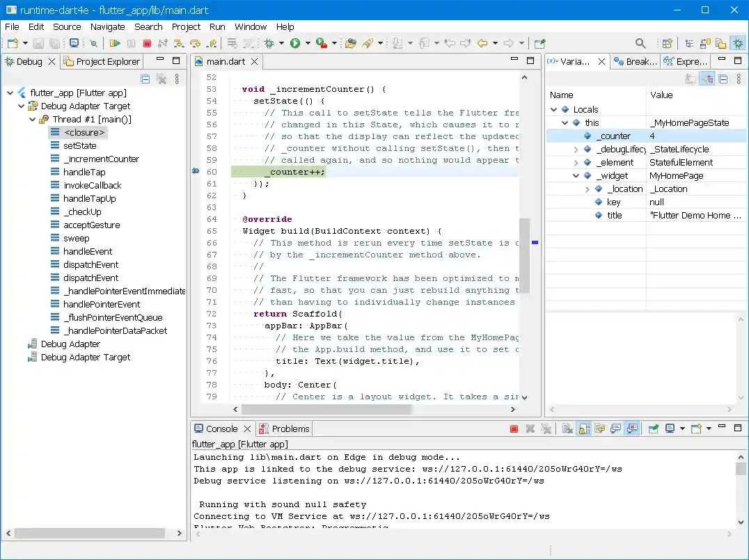The height and width of the screenshot is (560, 749).
Task: Toggle Scroll Lock in the Console toolbar
Action: coord(583,429)
